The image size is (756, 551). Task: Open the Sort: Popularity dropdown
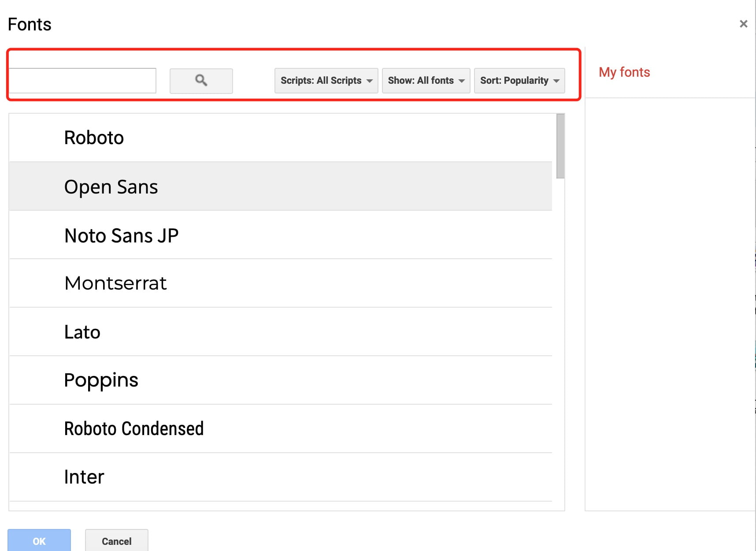pos(519,81)
